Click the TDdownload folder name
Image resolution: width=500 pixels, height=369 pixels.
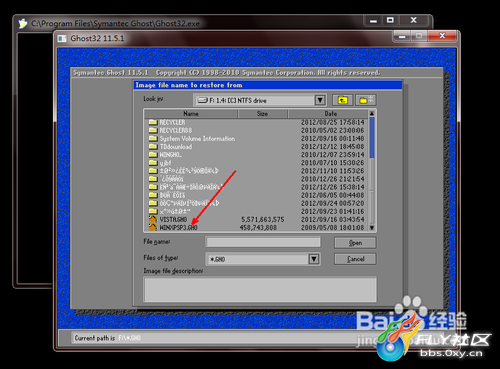click(x=176, y=147)
